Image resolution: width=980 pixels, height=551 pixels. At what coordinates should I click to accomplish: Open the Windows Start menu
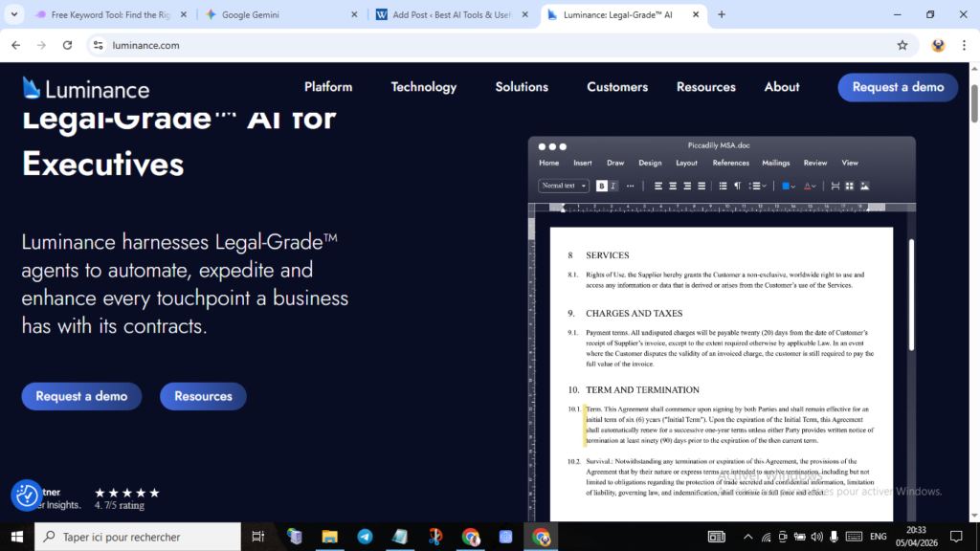17,537
